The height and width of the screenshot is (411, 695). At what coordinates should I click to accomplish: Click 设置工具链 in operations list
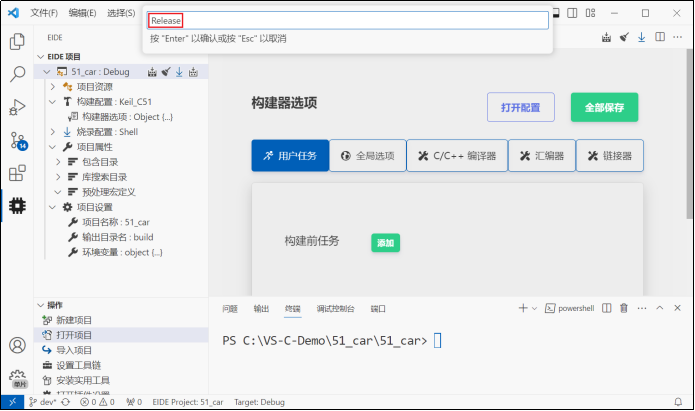tap(78, 365)
